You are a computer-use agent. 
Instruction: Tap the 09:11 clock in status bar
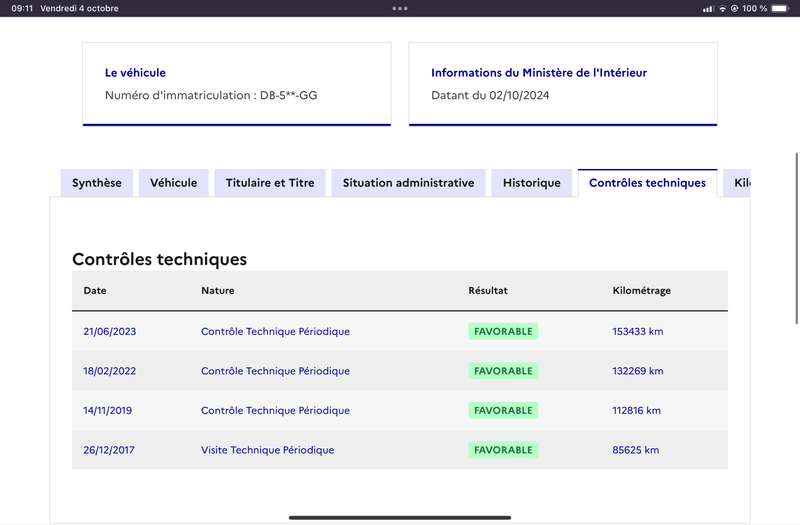coord(22,9)
